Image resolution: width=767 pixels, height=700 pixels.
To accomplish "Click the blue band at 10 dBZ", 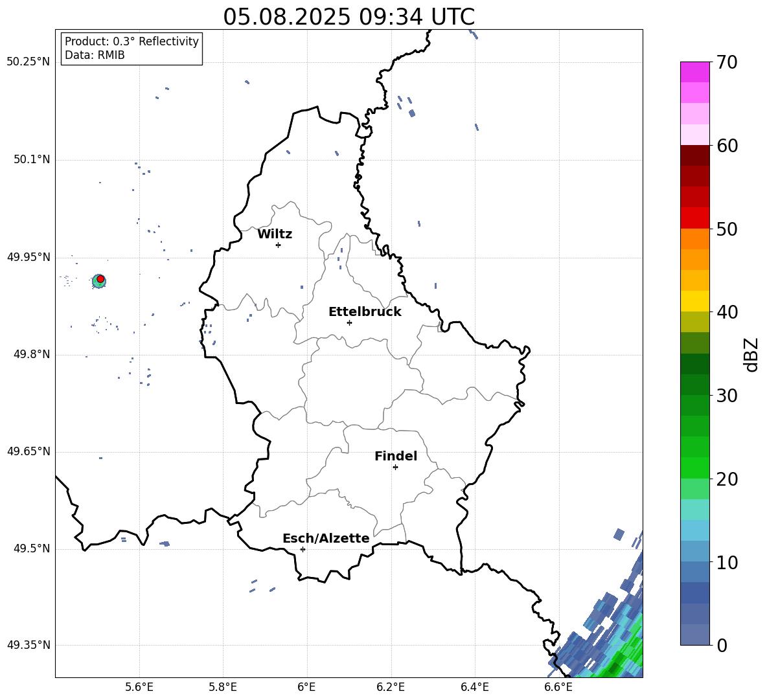I will click(x=694, y=572).
